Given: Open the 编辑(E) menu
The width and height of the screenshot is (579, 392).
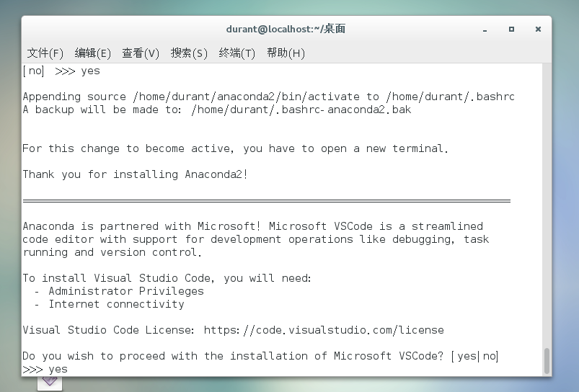Looking at the screenshot, I should click(93, 53).
